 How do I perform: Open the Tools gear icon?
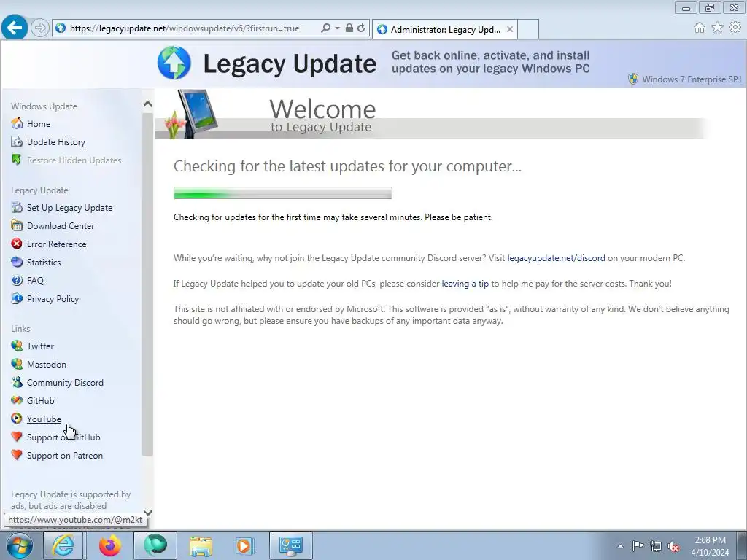click(735, 28)
